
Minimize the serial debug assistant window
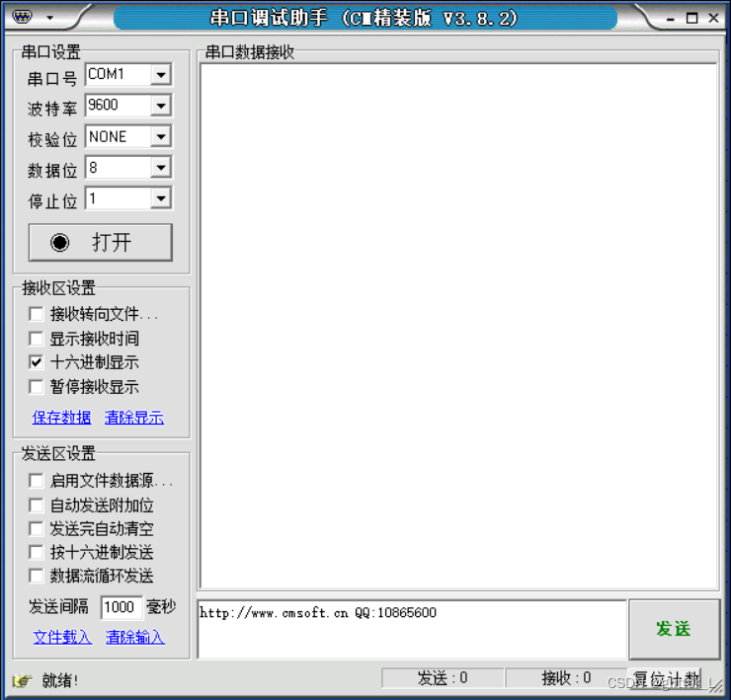pyautogui.click(x=671, y=19)
